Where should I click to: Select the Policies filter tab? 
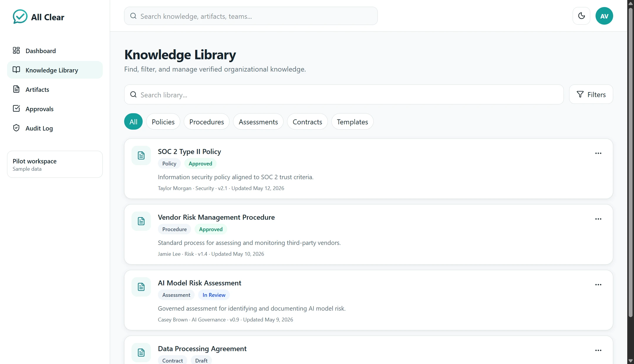point(163,121)
